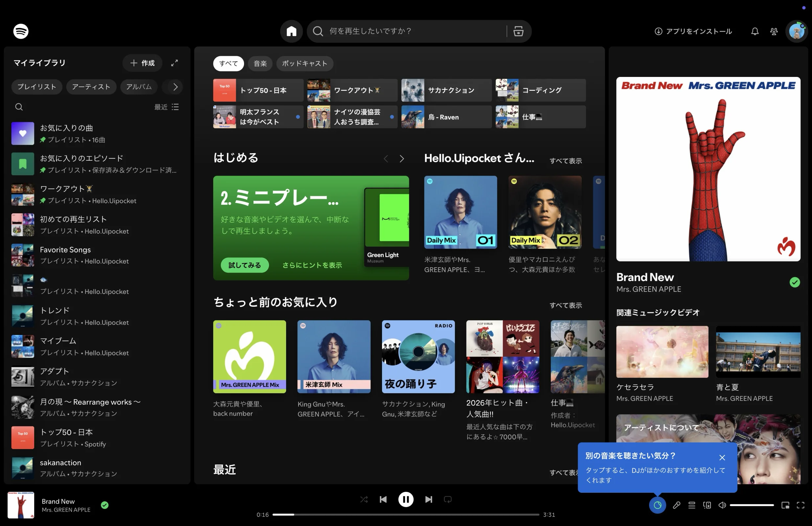Click すべて表示 beside Hello.Uipocket section

tap(565, 161)
